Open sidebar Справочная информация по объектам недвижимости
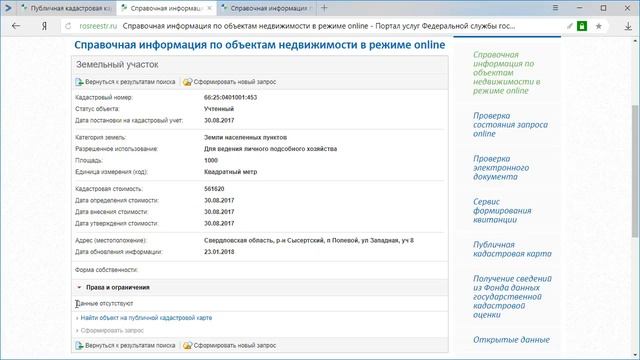Image resolution: width=640 pixels, height=360 pixels. coord(507,73)
